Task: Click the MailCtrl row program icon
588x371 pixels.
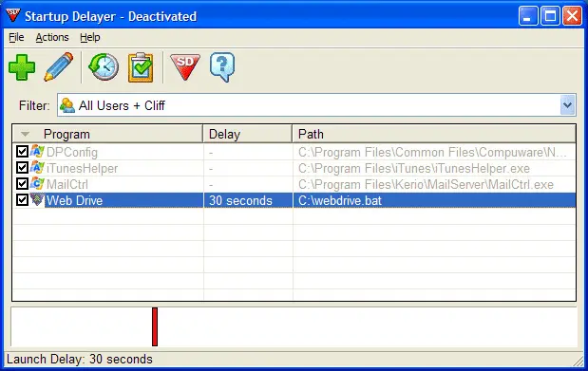Action: click(x=37, y=184)
